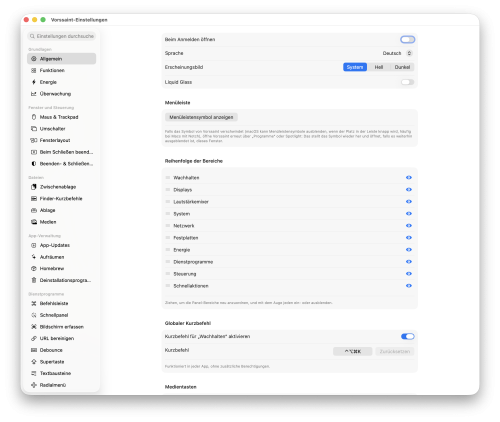Toggle Beim Anmelden öffnen switch
Screen dimensions: 500x422
tap(407, 40)
